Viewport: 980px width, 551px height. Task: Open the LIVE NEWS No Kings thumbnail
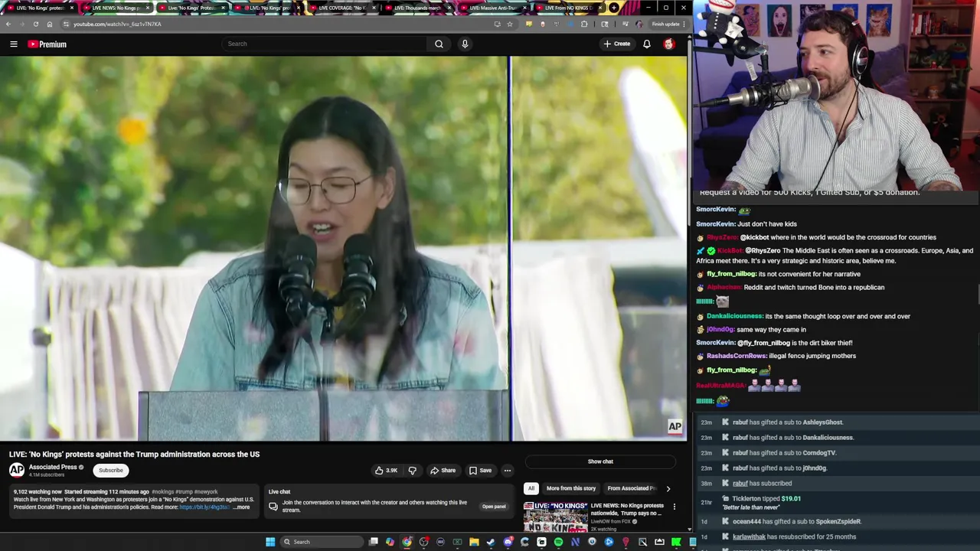[x=556, y=517]
